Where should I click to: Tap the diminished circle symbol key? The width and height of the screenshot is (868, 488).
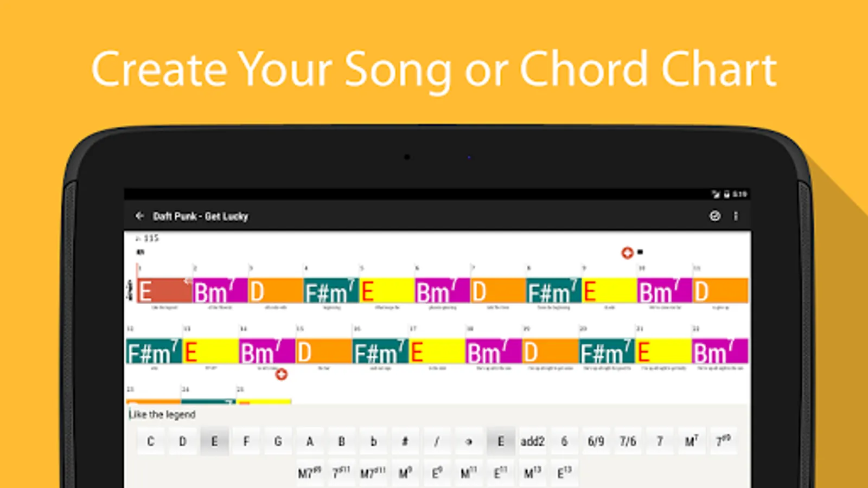(x=469, y=441)
